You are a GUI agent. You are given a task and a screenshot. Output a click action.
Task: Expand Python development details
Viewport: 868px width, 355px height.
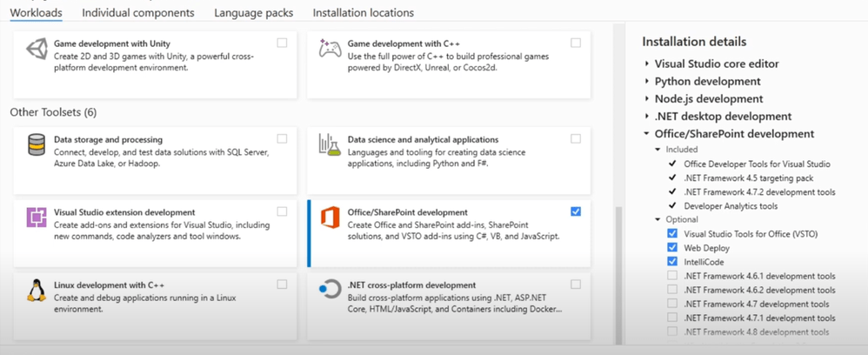click(x=646, y=82)
